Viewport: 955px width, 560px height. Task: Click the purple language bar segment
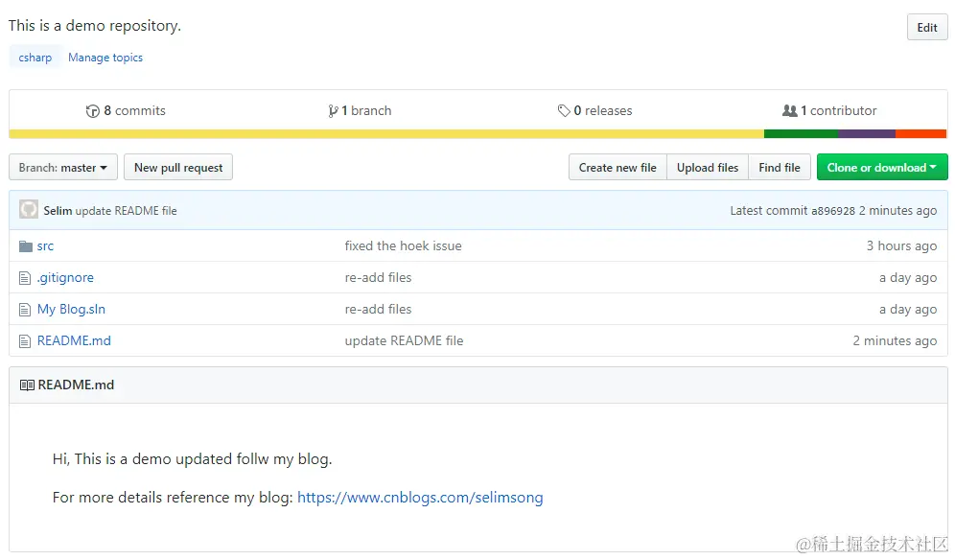(866, 134)
